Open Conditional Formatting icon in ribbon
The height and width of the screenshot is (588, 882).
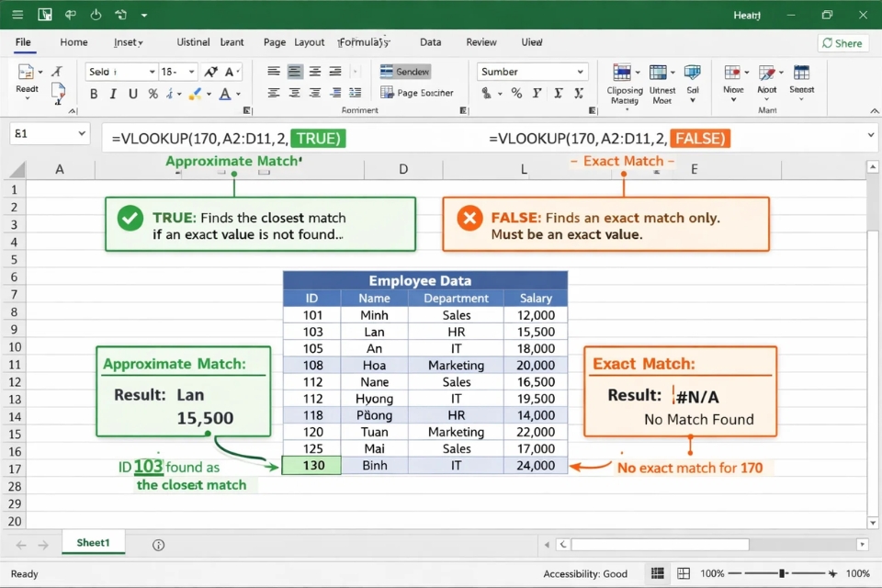[624, 72]
